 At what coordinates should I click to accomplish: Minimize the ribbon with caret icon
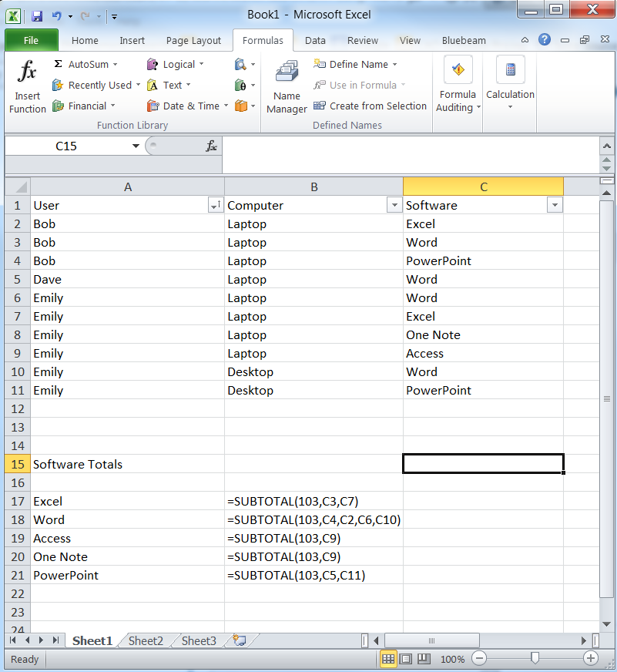525,40
